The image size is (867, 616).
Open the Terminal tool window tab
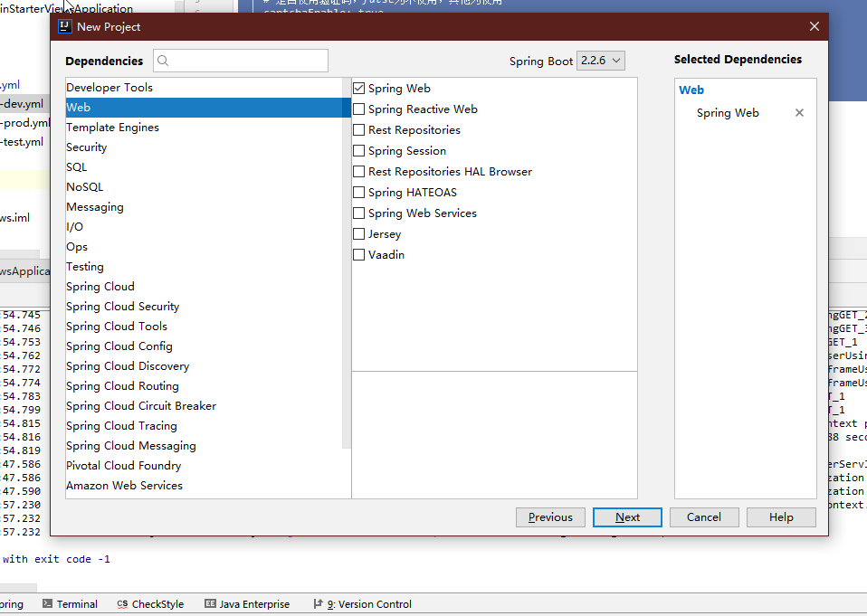coord(71,604)
